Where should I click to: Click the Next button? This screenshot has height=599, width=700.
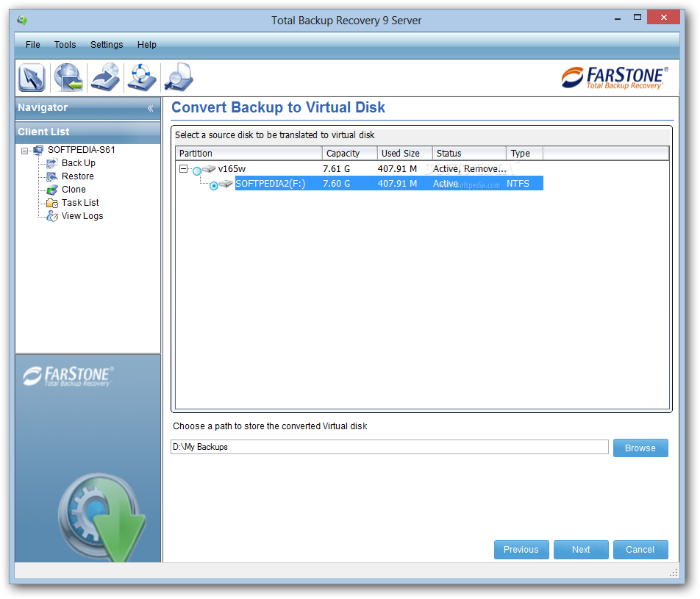click(581, 550)
